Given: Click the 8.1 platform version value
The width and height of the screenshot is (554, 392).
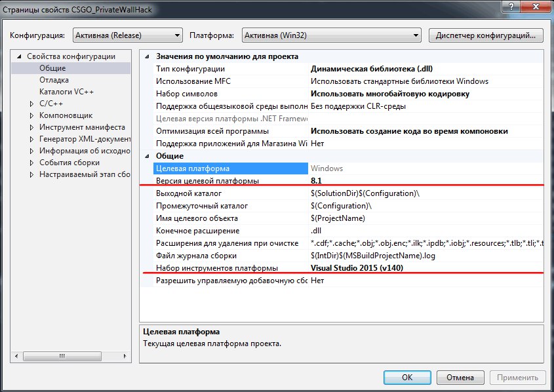Looking at the screenshot, I should [316, 181].
